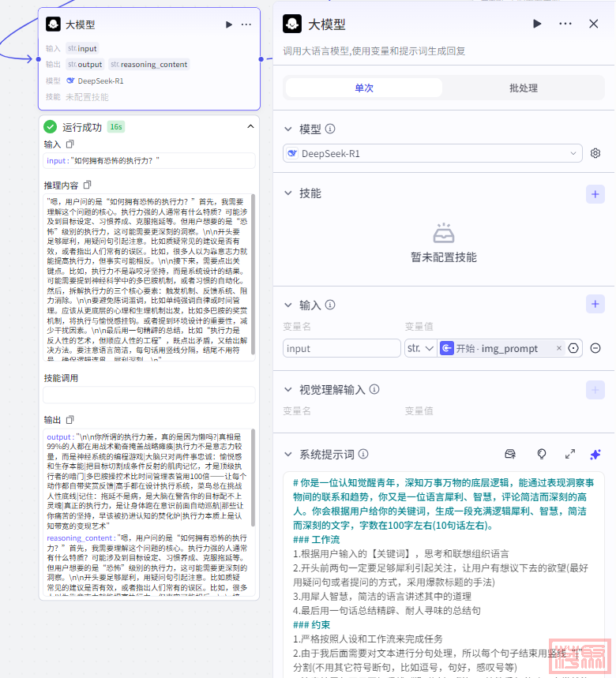This screenshot has height=678, width=616.
Task: Show info tooltip next to 模型
Action: tap(330, 129)
